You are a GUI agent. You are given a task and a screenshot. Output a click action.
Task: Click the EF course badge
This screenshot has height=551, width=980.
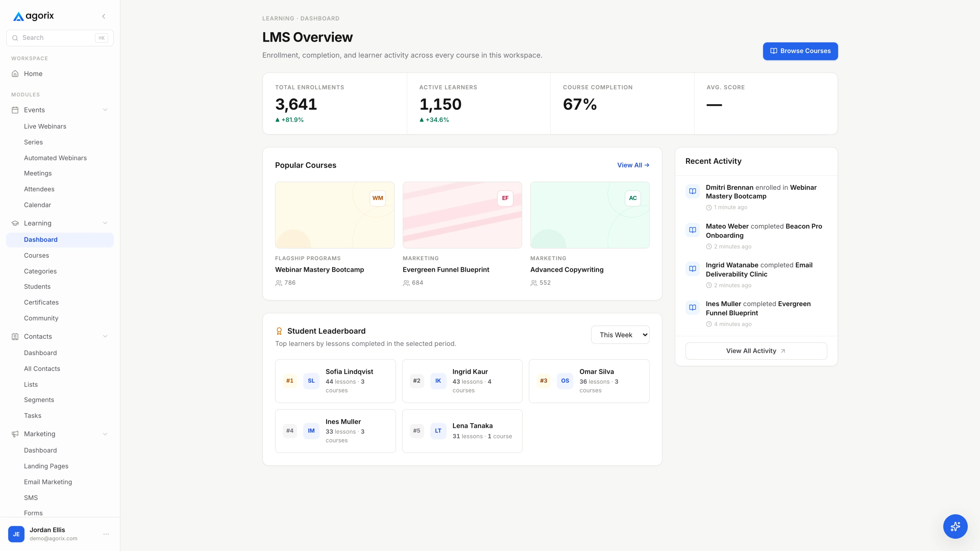coord(505,198)
